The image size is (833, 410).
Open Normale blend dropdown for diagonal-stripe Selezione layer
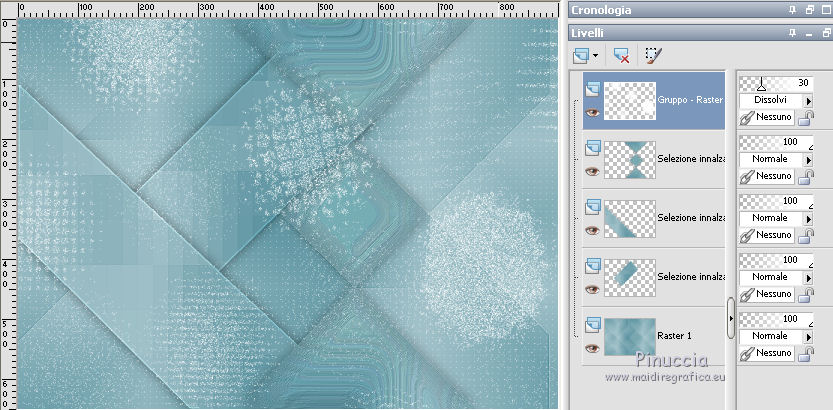click(x=809, y=218)
